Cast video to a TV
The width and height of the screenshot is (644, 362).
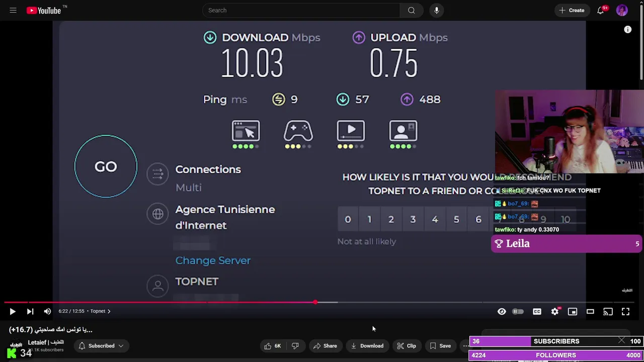tap(608, 312)
